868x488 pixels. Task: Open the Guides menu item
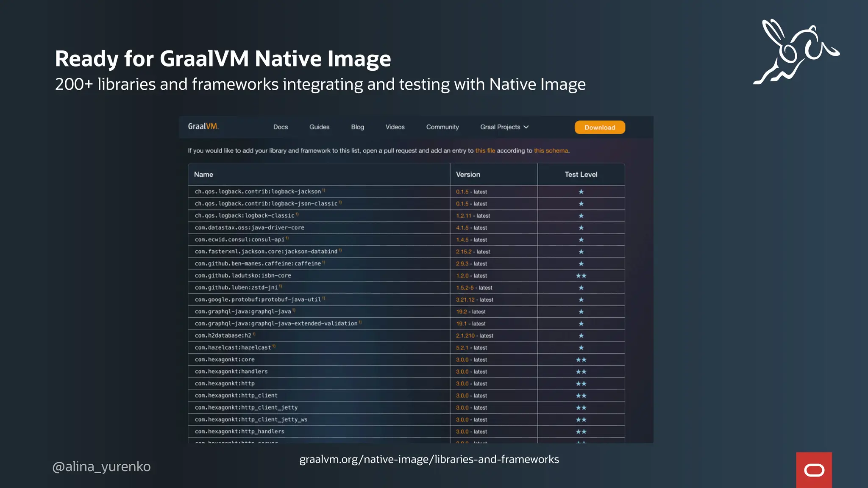[319, 127]
